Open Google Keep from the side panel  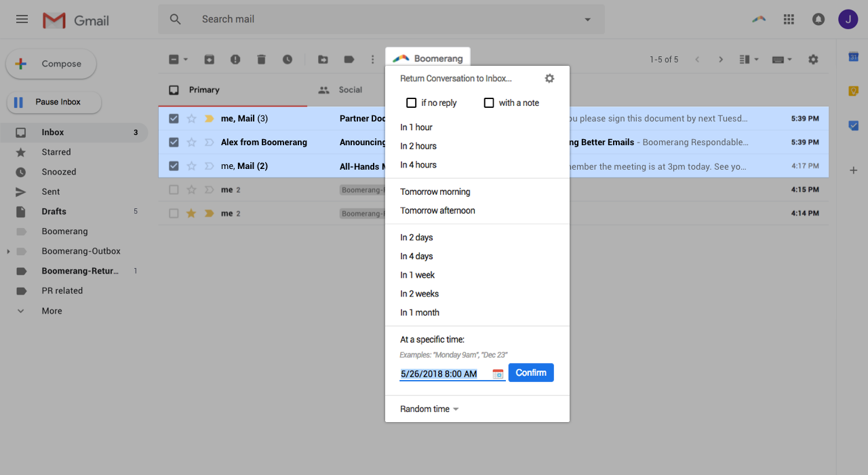853,90
